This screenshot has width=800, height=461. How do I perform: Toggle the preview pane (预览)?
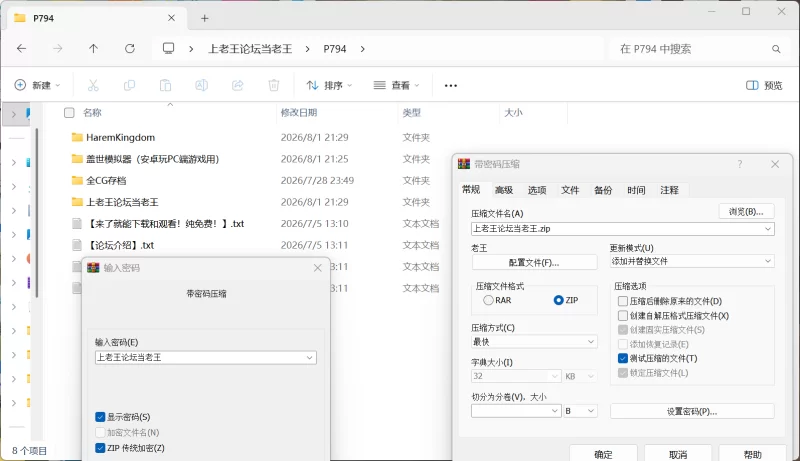point(764,85)
